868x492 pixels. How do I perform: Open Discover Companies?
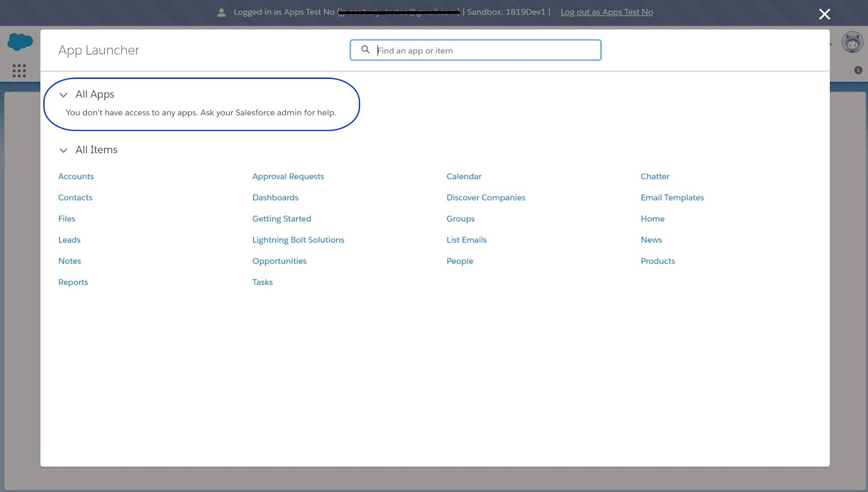point(486,197)
